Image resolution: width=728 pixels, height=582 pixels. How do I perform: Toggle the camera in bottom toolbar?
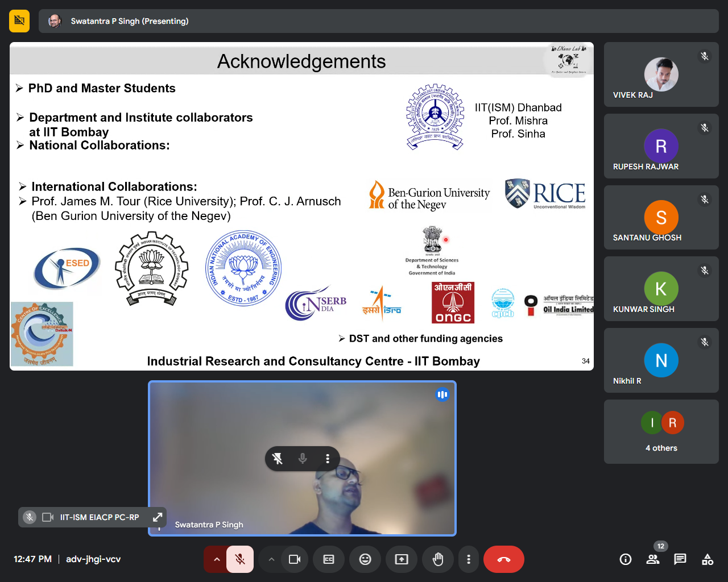tap(295, 559)
